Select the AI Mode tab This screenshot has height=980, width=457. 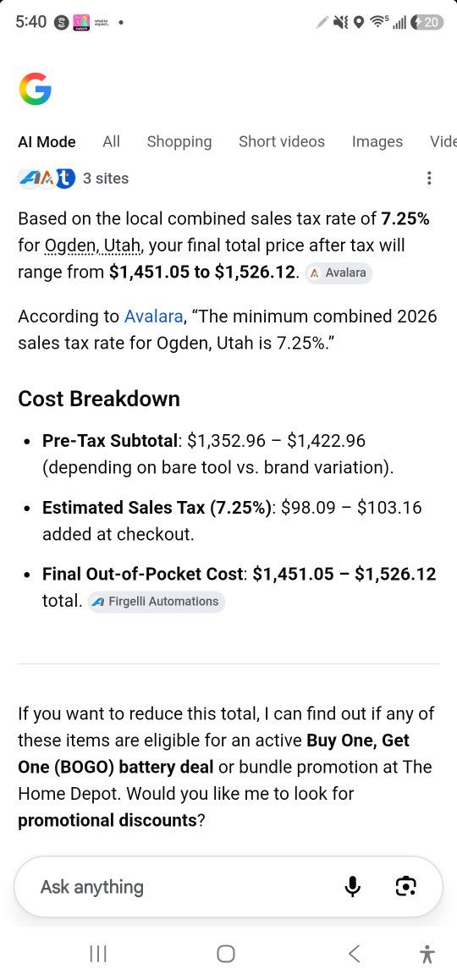click(47, 142)
